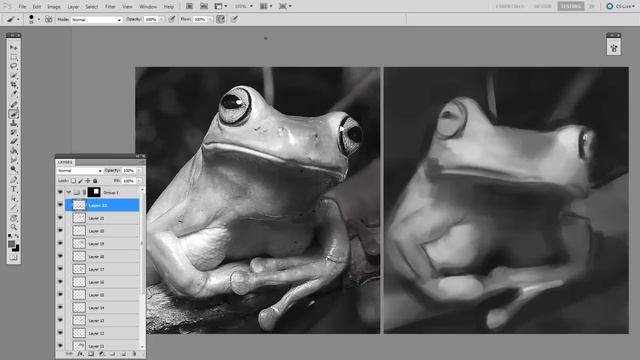Select the 3D Rotate tool

(x=13, y=218)
